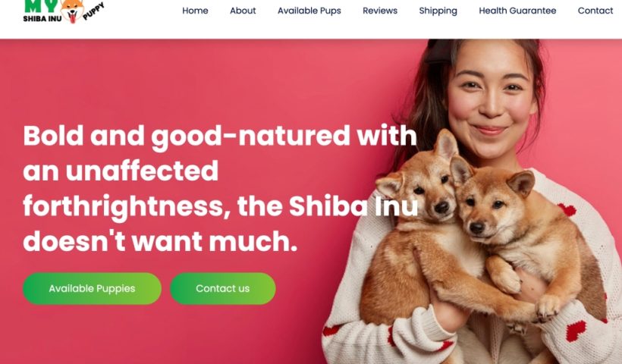The image size is (622, 364).
Task: Navigate to Contact in the top menu
Action: pyautogui.click(x=595, y=11)
